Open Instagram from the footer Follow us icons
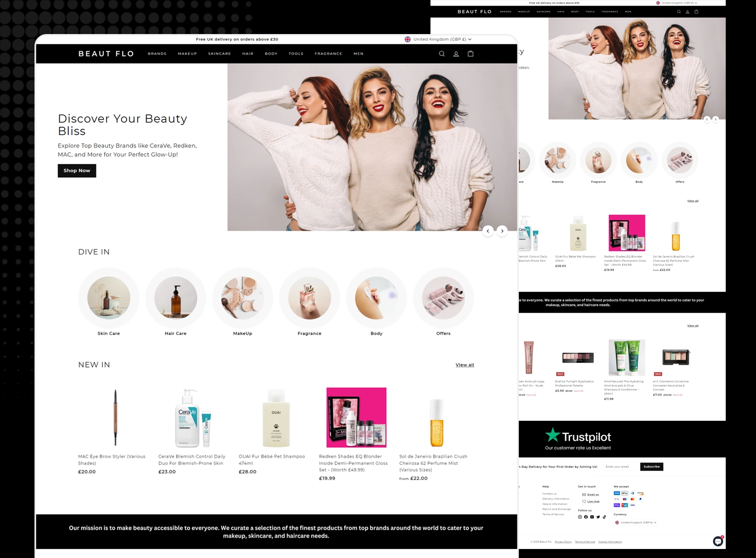Image resolution: width=756 pixels, height=558 pixels. coord(580,517)
